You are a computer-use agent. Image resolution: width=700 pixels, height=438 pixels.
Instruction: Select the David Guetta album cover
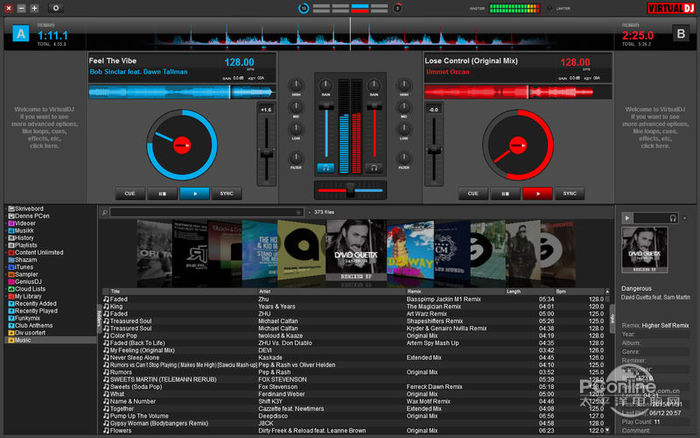coord(356,250)
